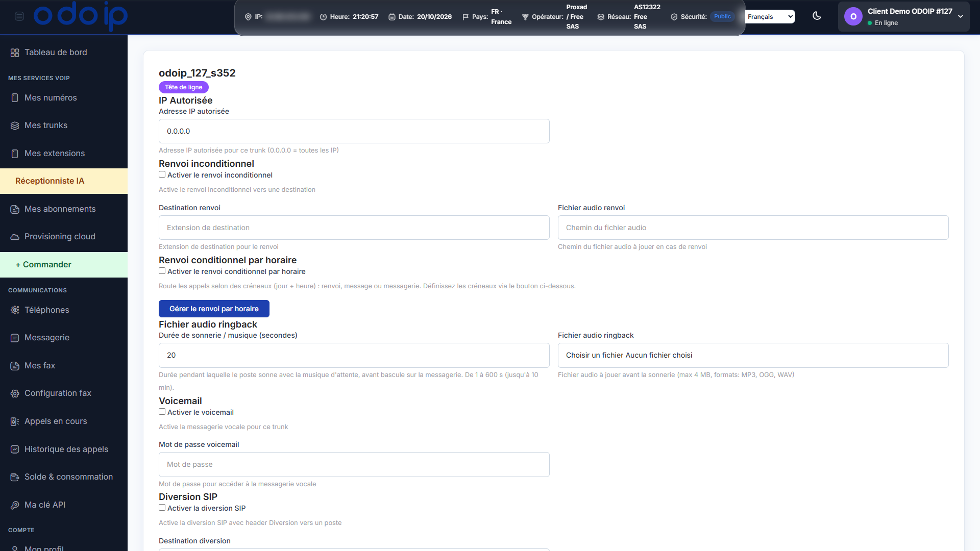Image resolution: width=980 pixels, height=551 pixels.
Task: Check Activer la diversion SIP
Action: tap(162, 508)
